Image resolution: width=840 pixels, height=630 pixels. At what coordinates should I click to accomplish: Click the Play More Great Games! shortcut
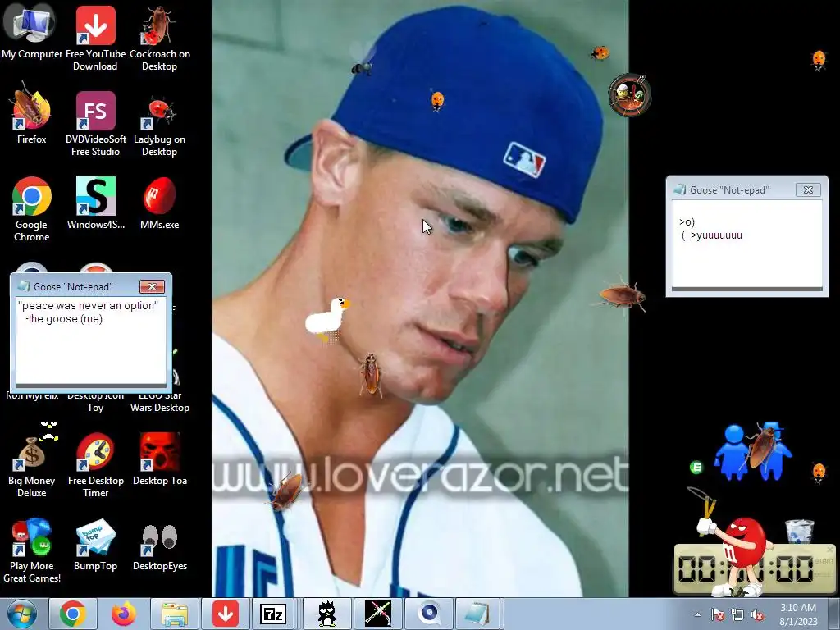[31, 550]
